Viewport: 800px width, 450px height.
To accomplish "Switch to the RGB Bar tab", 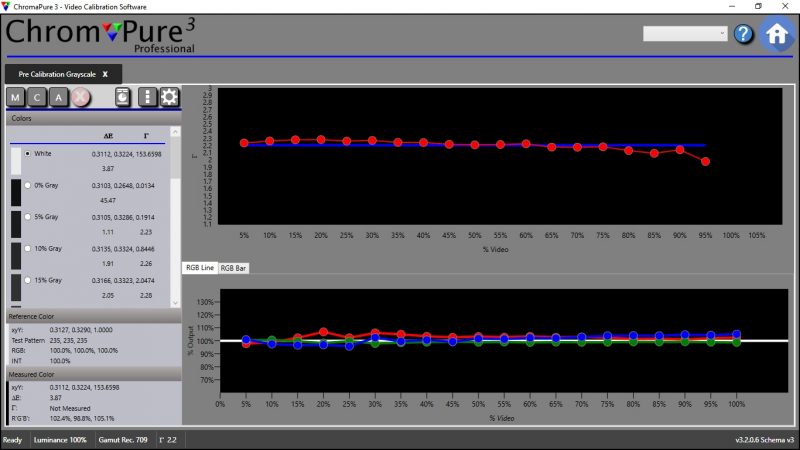I will pyautogui.click(x=234, y=268).
